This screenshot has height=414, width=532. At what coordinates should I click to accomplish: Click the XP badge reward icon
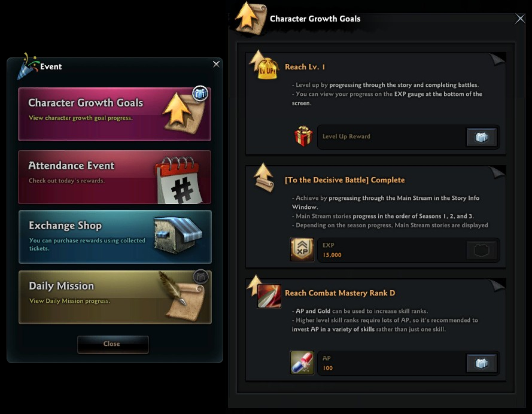click(x=302, y=249)
